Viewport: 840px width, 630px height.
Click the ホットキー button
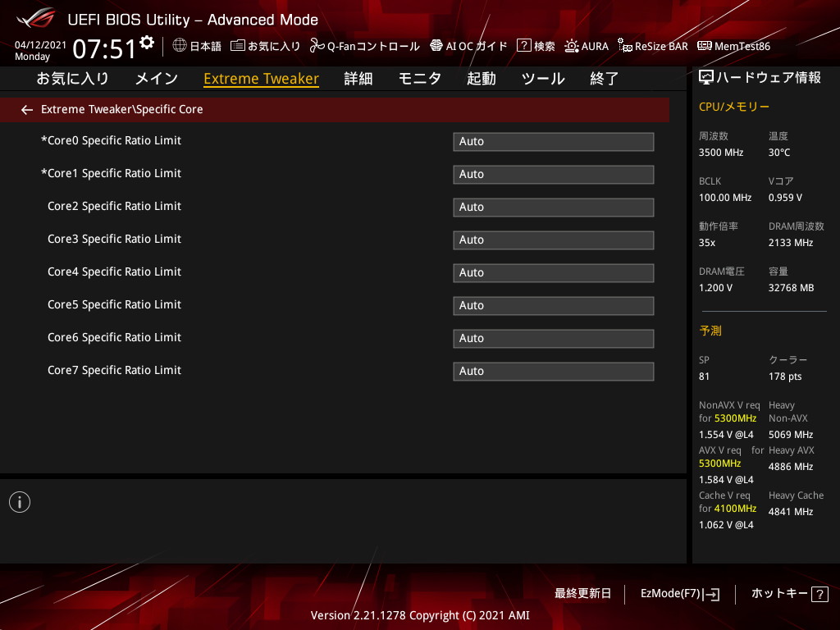click(x=779, y=594)
